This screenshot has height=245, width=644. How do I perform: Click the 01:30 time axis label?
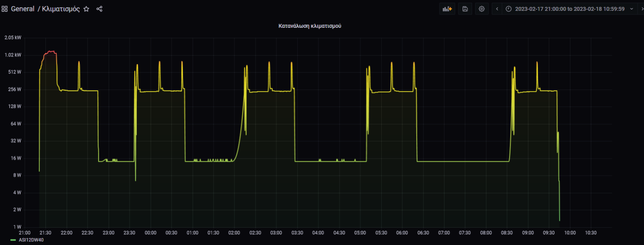click(213, 233)
